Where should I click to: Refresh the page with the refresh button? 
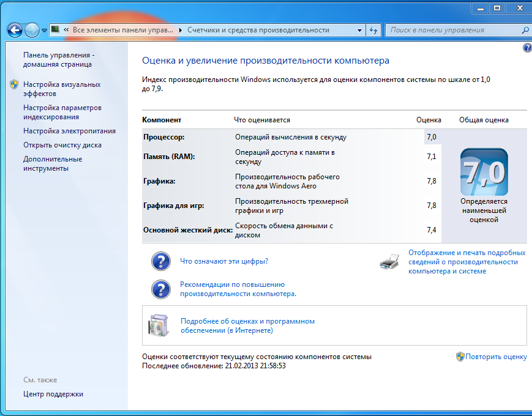[373, 30]
